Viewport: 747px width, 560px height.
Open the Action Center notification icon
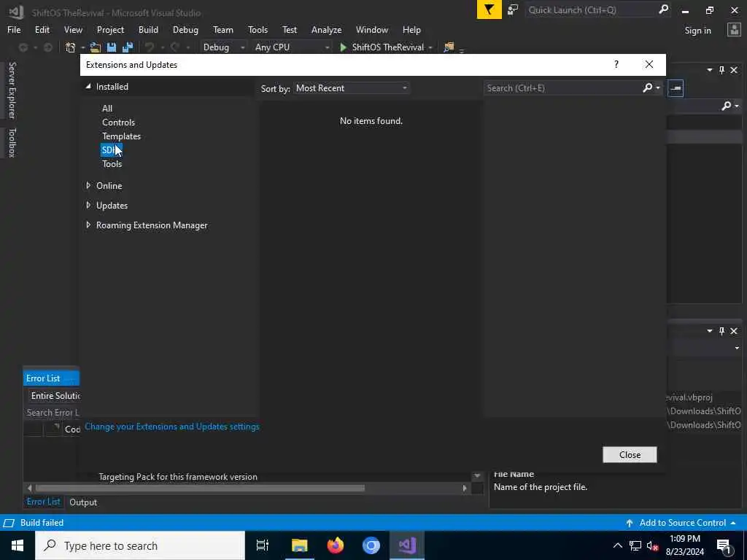(724, 545)
